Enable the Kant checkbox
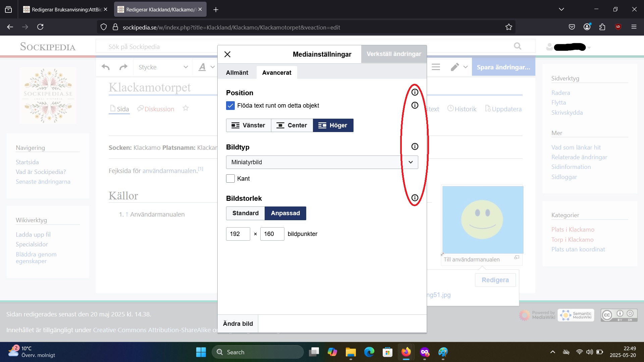Viewport: 644px width, 362px height. [230, 179]
